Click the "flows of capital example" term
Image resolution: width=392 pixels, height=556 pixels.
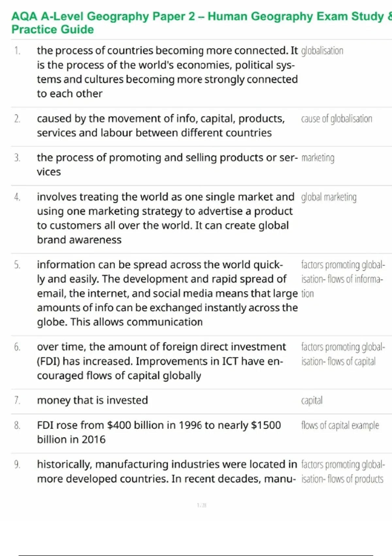pos(340,426)
